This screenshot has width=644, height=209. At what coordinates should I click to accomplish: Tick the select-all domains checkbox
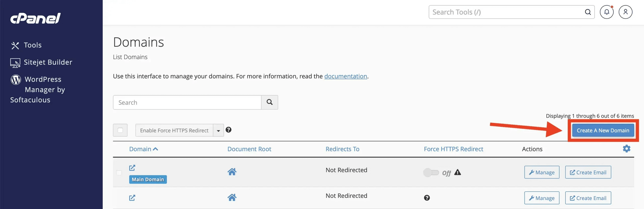[120, 130]
